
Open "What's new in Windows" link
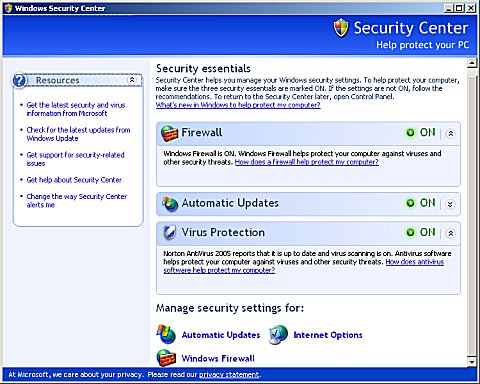tap(238, 105)
